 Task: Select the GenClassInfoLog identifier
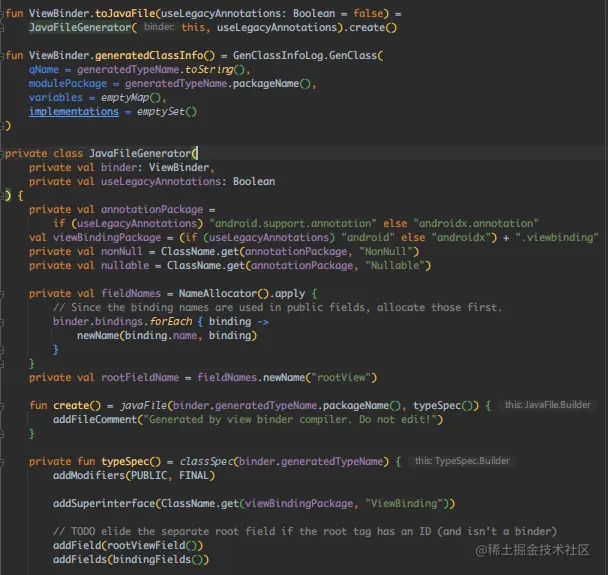[278, 55]
